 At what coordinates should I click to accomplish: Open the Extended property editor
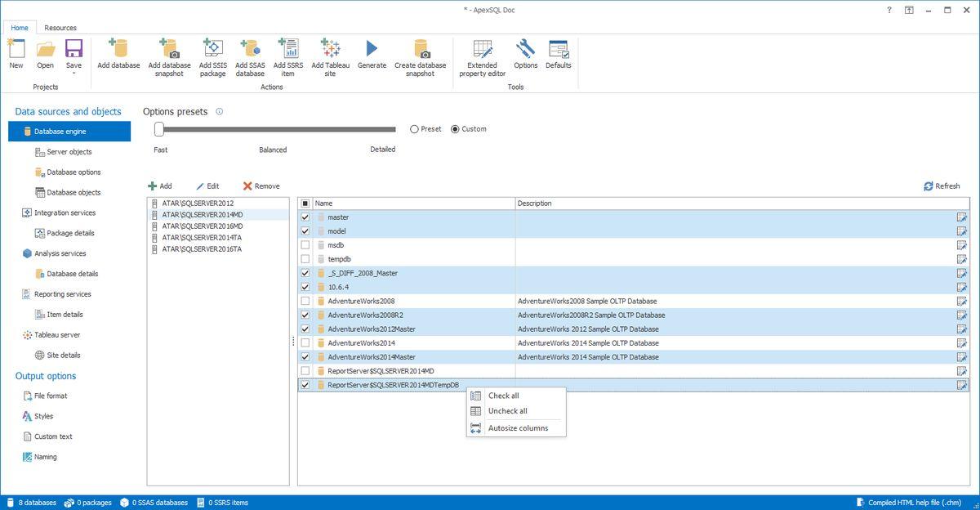482,57
